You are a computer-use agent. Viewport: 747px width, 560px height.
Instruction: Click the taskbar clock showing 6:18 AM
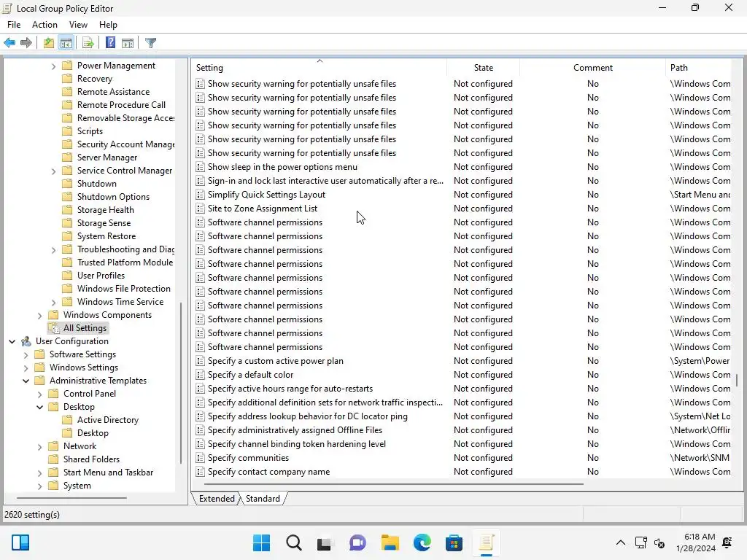(x=696, y=542)
